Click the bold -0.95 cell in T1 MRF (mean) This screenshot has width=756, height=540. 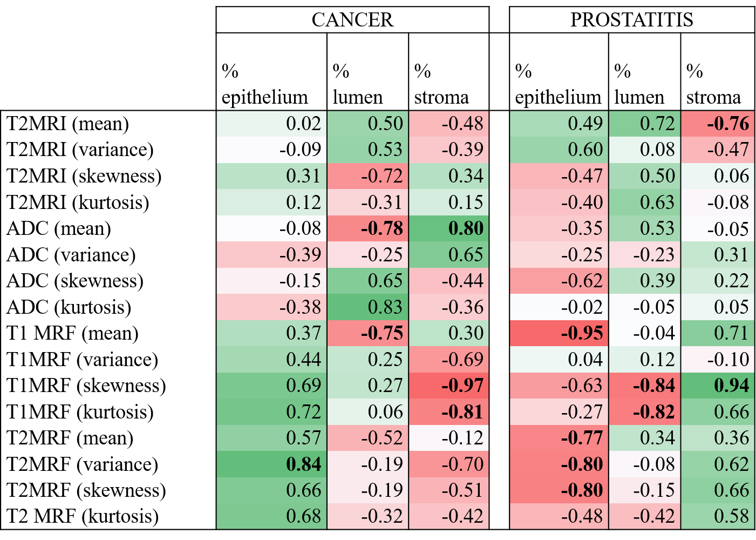click(582, 333)
